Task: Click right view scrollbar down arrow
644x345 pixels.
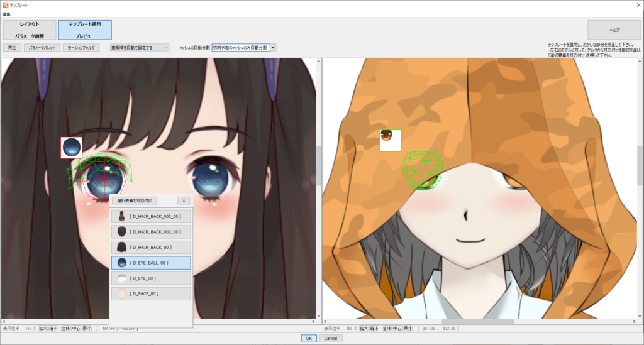Action: [x=640, y=316]
